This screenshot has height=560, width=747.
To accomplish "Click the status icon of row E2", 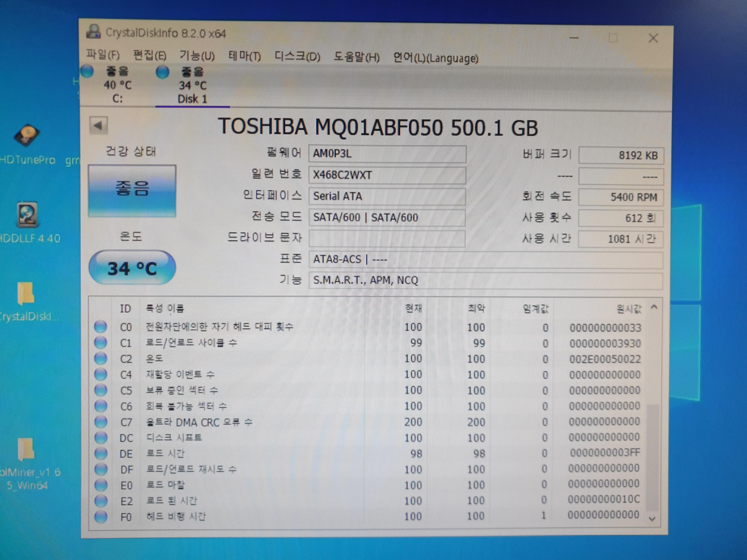I will coord(101,501).
